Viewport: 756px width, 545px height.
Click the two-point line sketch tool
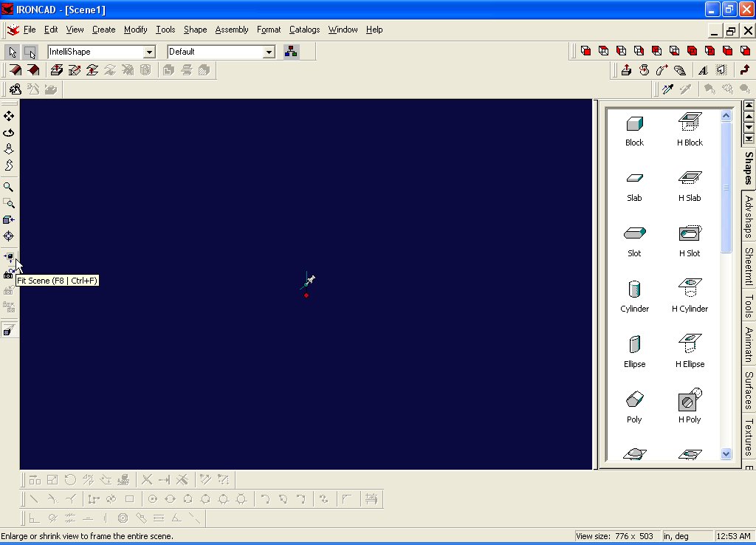pos(34,498)
